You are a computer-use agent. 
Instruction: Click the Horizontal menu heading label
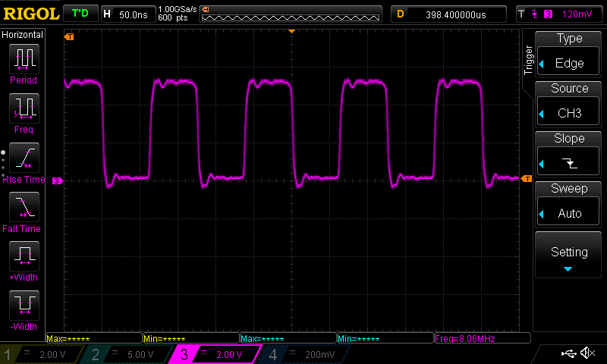[x=22, y=35]
